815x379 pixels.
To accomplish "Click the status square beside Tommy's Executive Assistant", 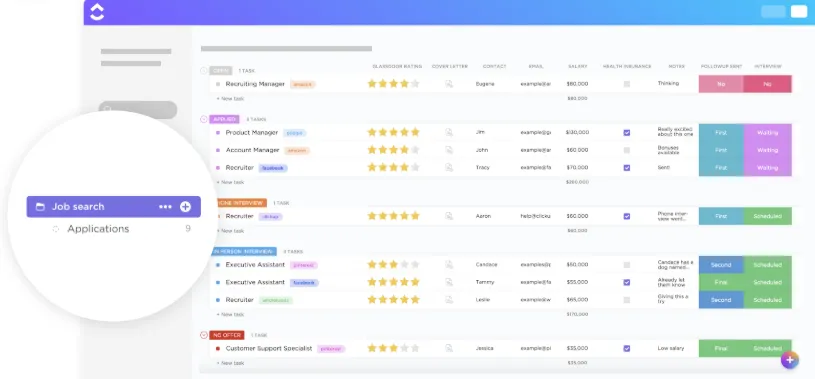I will 218,282.
